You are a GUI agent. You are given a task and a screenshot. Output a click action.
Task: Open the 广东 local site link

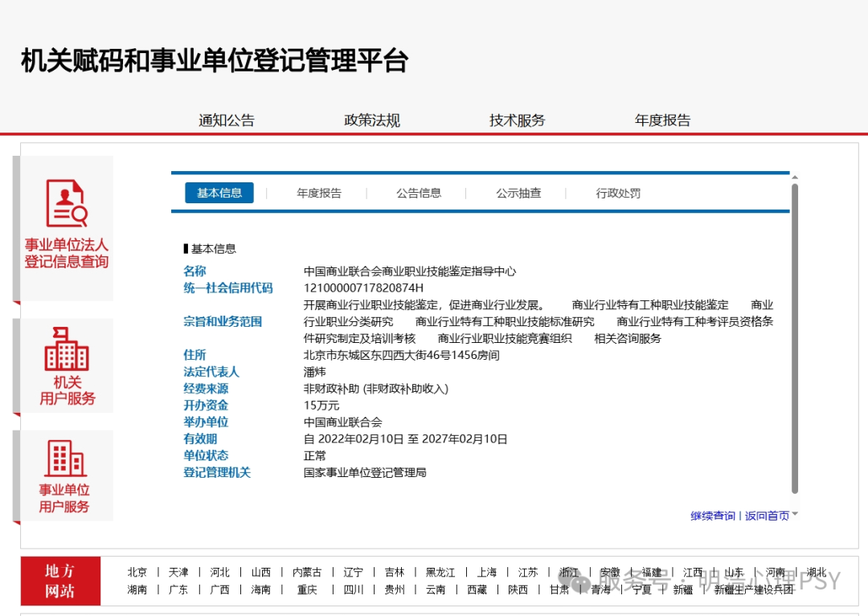pos(178,590)
